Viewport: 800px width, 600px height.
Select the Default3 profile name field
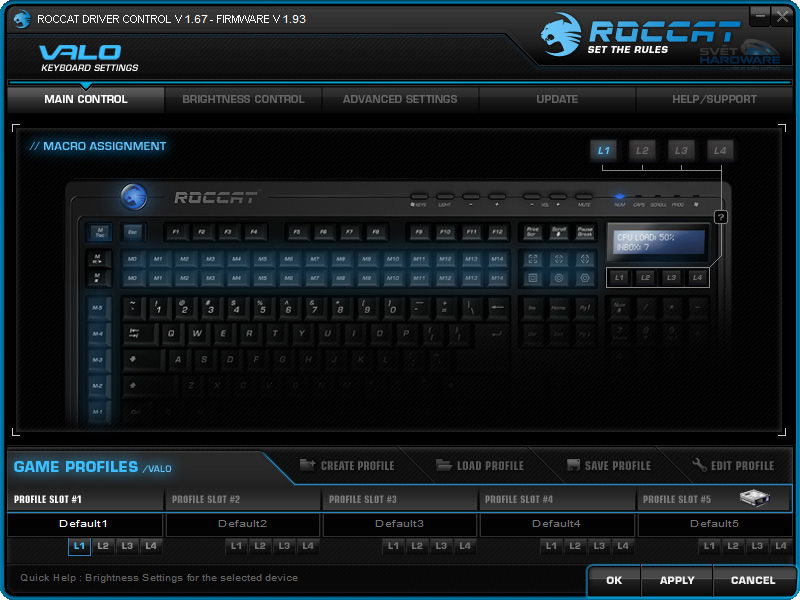coord(400,524)
